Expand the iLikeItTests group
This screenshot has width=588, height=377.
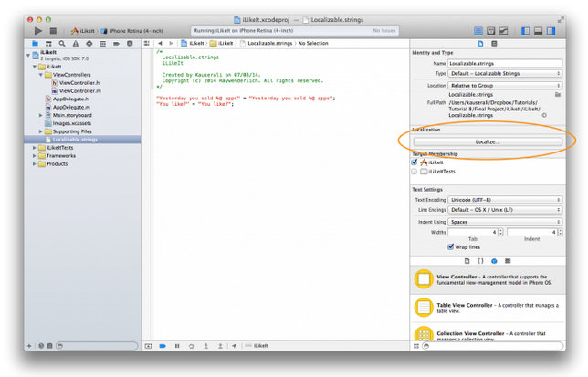(x=35, y=148)
